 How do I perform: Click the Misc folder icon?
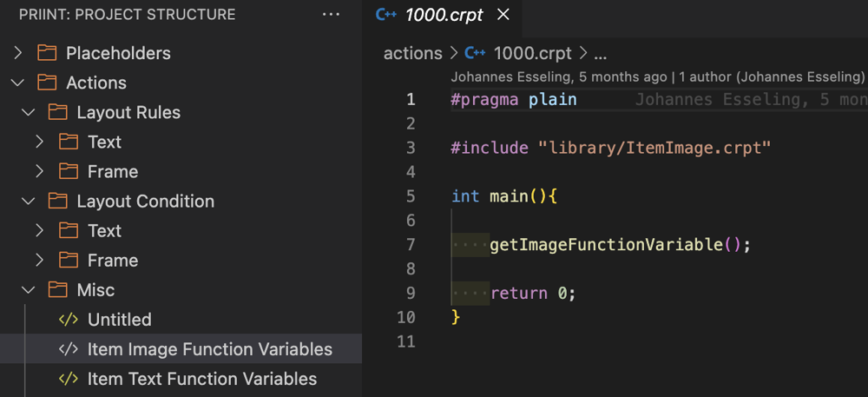(57, 289)
